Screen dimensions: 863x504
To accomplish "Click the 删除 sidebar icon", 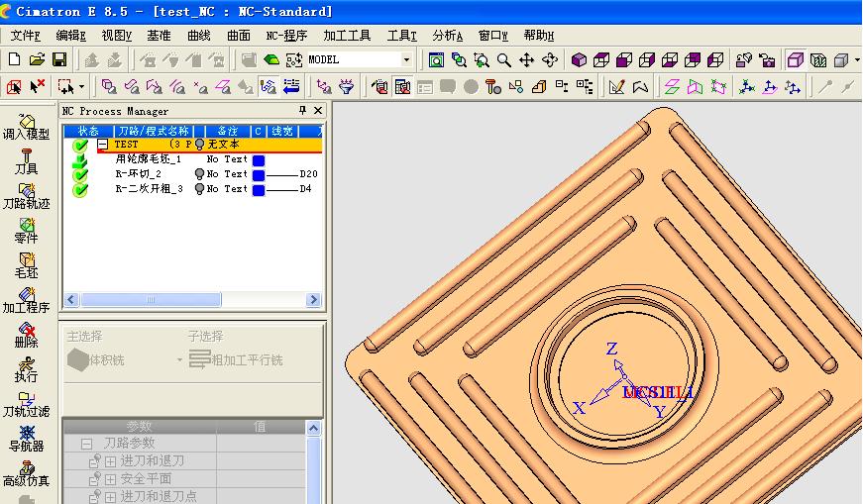I will pyautogui.click(x=26, y=336).
